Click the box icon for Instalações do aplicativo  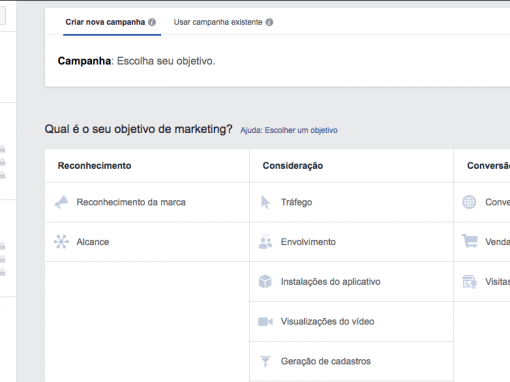click(x=265, y=281)
